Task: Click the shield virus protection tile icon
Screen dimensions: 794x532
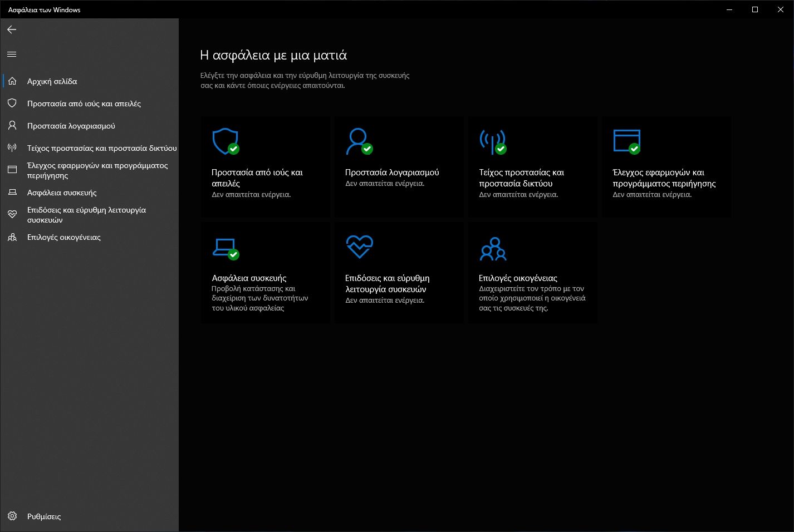Action: point(226,141)
